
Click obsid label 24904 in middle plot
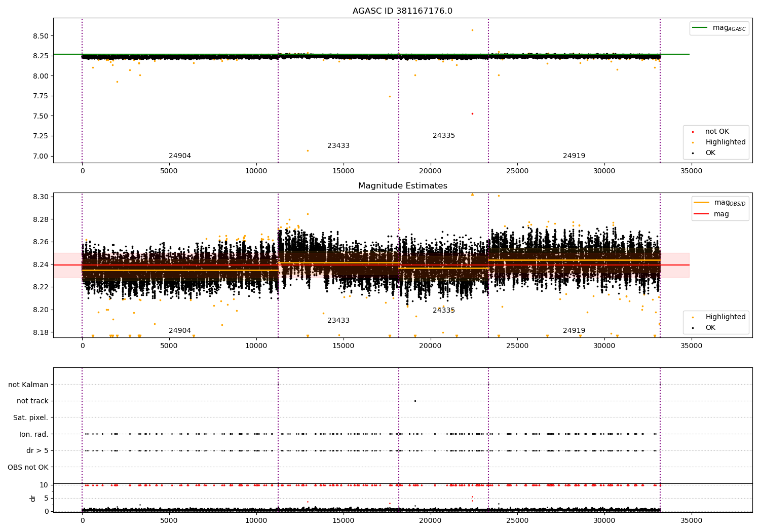(180, 331)
